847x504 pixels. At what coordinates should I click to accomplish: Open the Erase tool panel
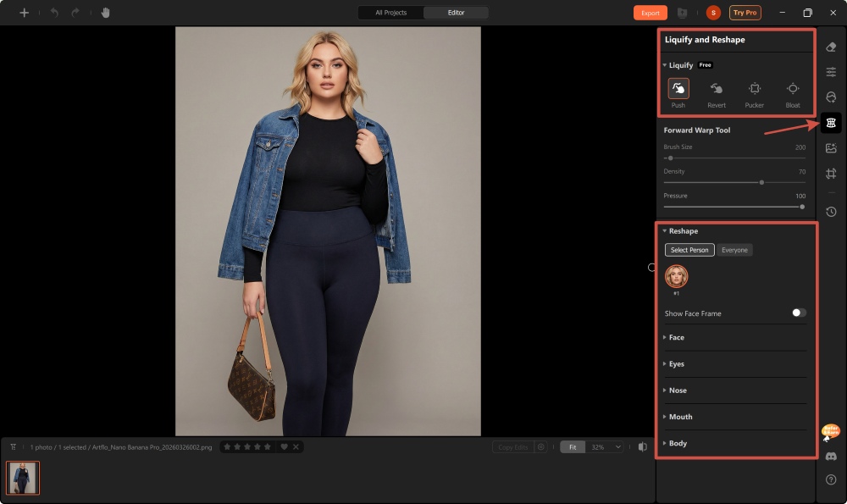click(831, 47)
